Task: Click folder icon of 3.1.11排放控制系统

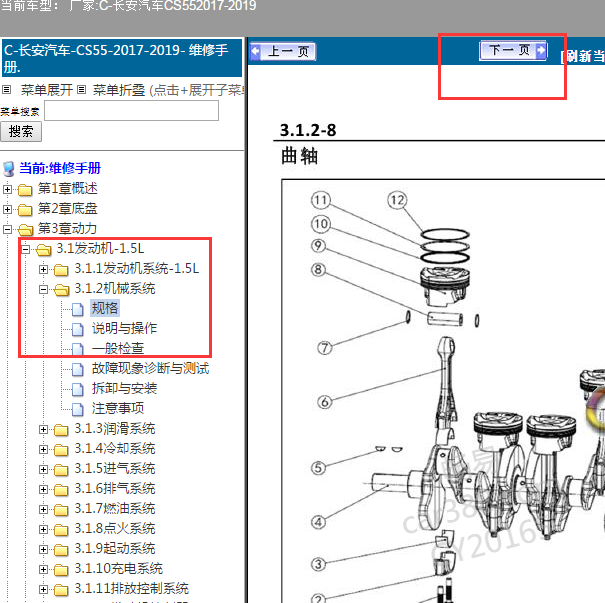Action: pyautogui.click(x=61, y=590)
